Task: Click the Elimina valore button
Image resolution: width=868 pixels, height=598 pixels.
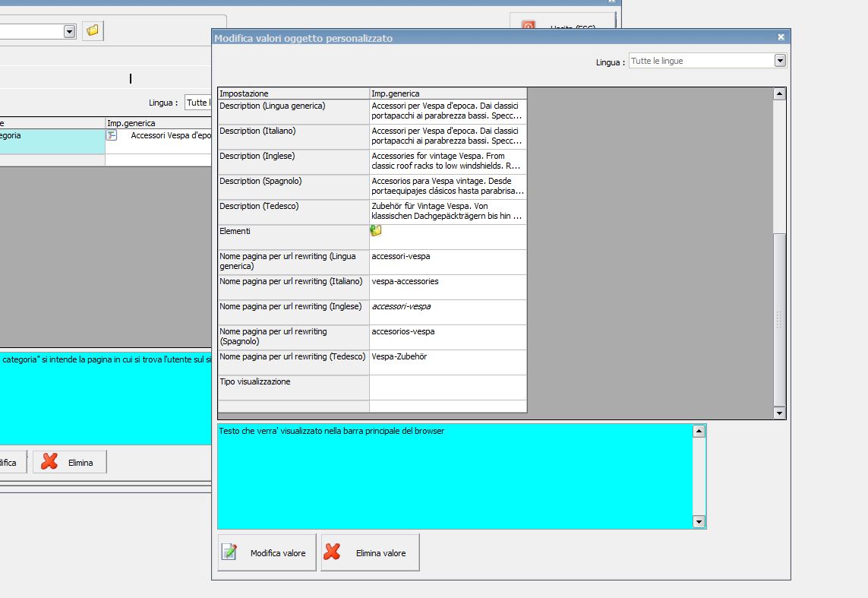Action: [x=371, y=552]
